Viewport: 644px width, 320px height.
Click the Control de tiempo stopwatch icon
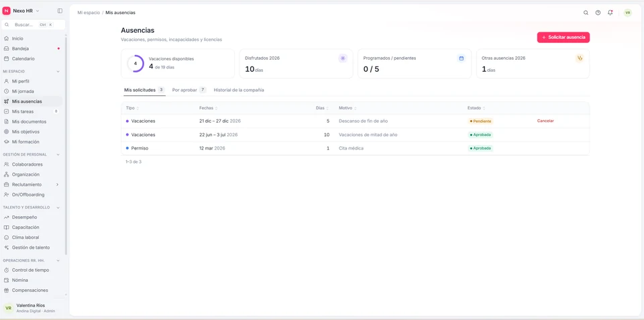6,270
